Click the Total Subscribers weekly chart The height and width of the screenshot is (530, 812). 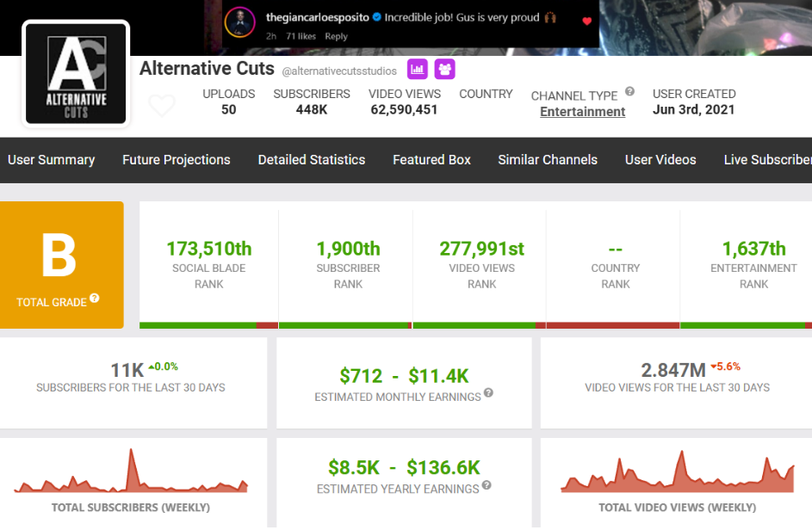point(131,470)
